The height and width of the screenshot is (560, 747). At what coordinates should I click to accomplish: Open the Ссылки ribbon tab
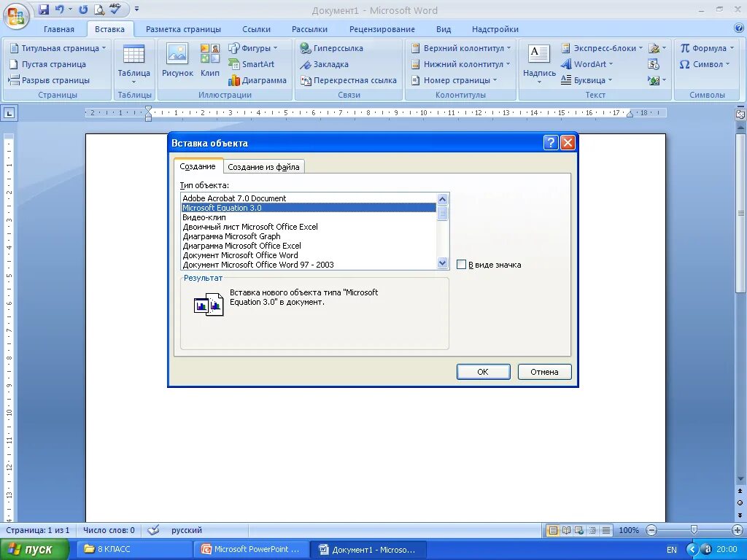pos(256,29)
